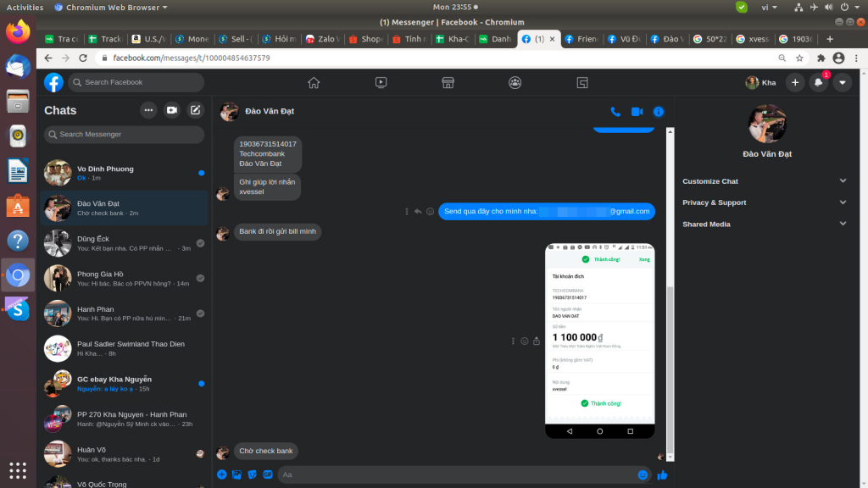Screen dimensions: 868x488
Task: Open Facebook Watch video icon
Action: (x=381, y=82)
